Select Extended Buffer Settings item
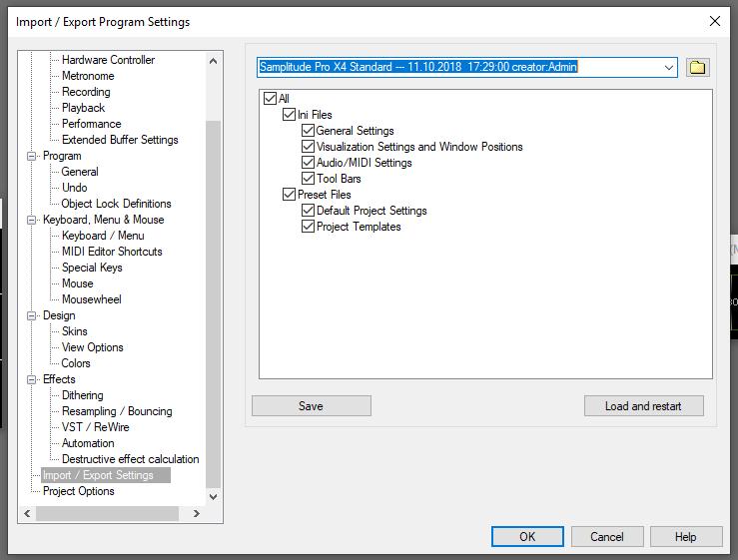The width and height of the screenshot is (738, 560). pos(120,140)
